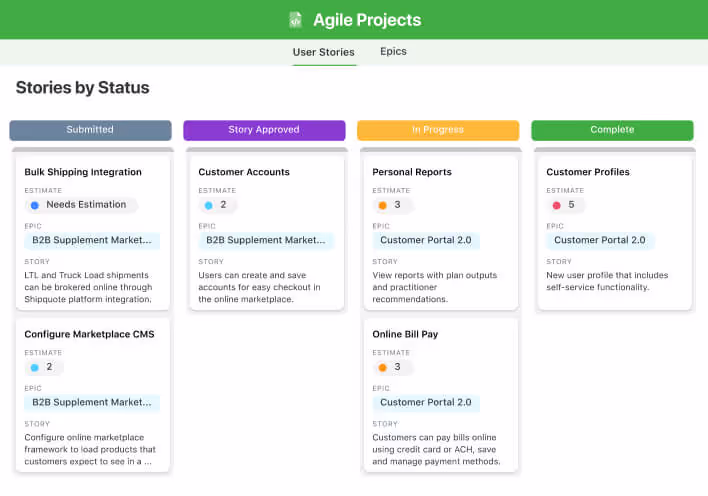Click the Story Approved column header
The image size is (708, 496).
[x=264, y=130]
